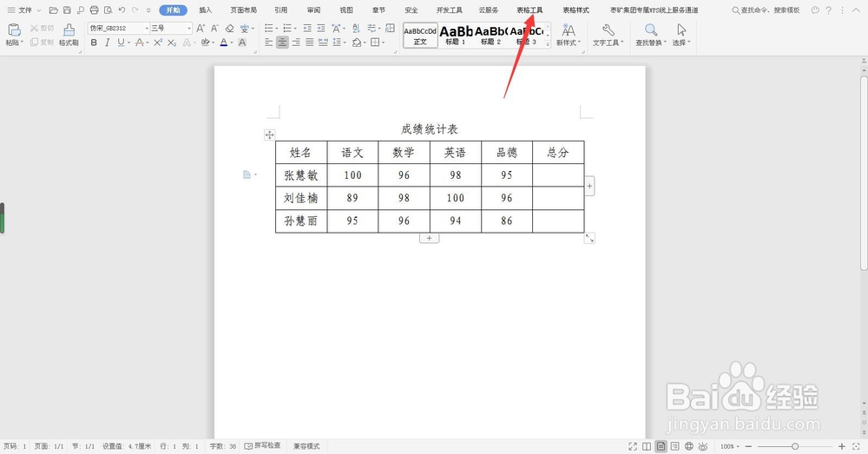Toggle the page layout view in status bar
The height and width of the screenshot is (454, 868).
[x=661, y=446]
